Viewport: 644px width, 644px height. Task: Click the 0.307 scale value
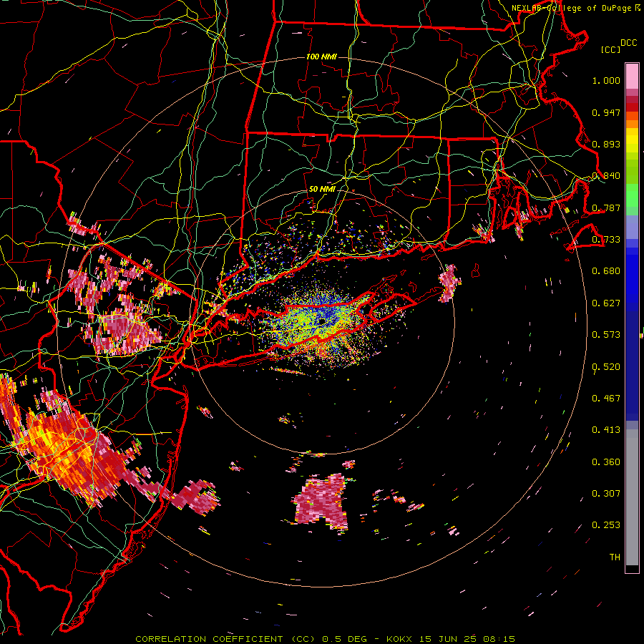pyautogui.click(x=606, y=494)
